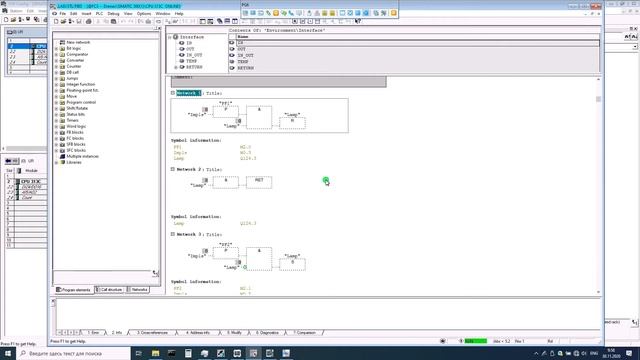
Task: Open the 7: Comparison output tab
Action: [x=304, y=333]
